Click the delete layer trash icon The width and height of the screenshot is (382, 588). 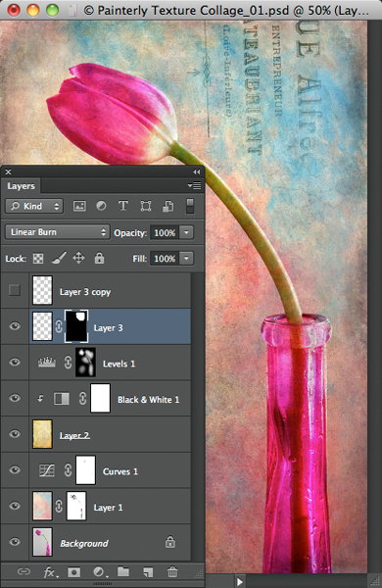pos(172,572)
